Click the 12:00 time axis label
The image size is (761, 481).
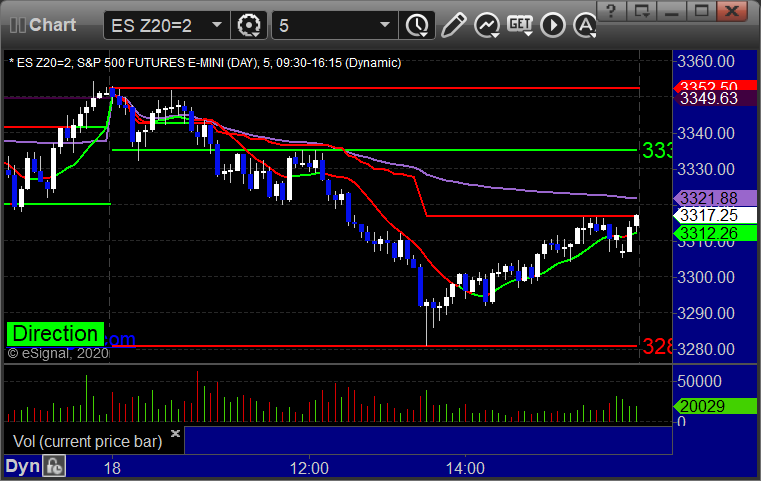pyautogui.click(x=309, y=468)
